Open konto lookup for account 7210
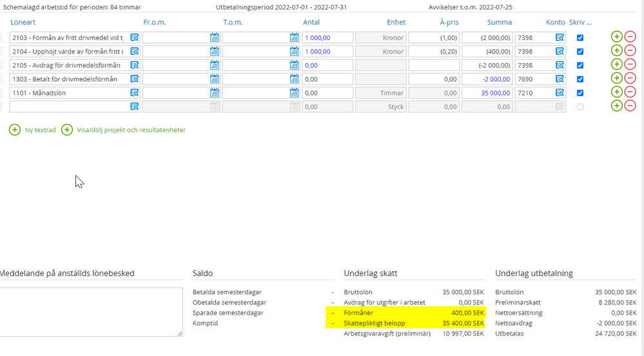 560,93
